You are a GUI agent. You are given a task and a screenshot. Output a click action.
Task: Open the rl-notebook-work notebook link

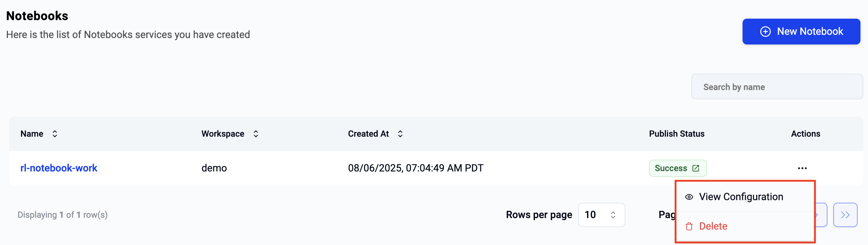[59, 168]
